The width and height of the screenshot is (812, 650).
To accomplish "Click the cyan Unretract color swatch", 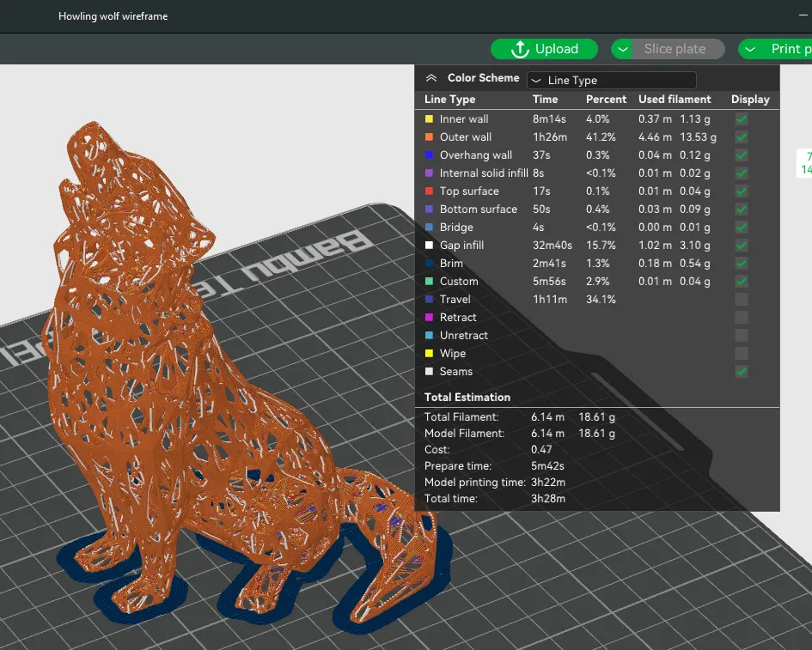I will coord(429,336).
